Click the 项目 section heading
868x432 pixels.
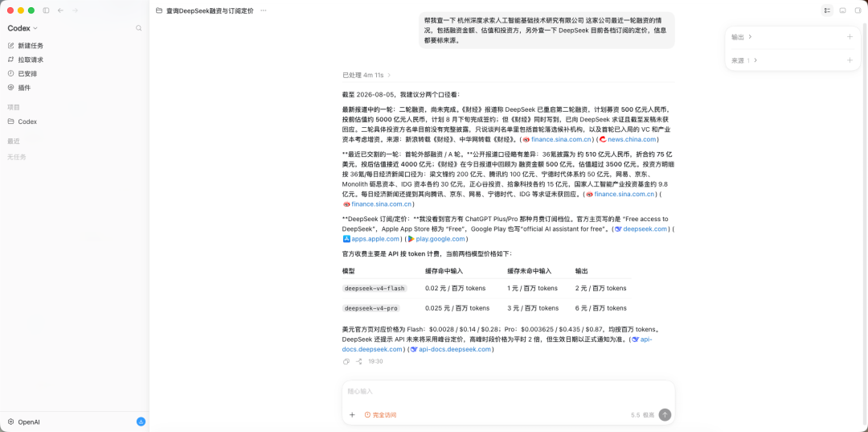point(14,107)
